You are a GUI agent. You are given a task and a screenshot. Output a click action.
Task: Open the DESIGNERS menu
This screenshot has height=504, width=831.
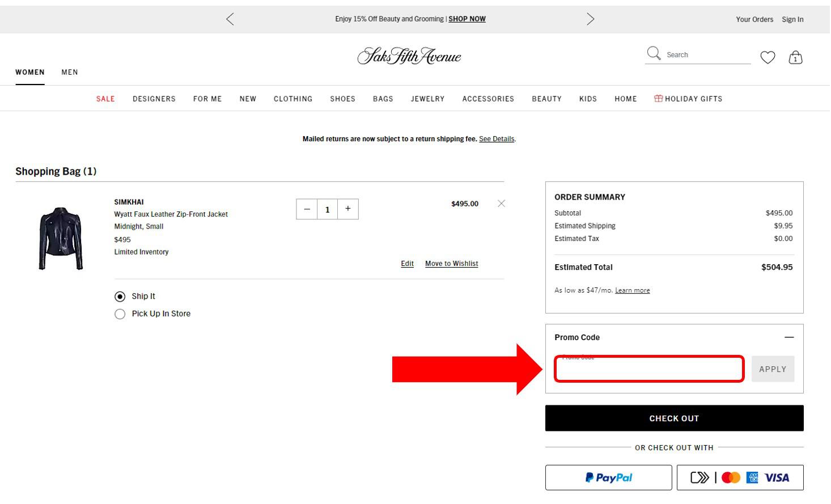[x=154, y=99]
